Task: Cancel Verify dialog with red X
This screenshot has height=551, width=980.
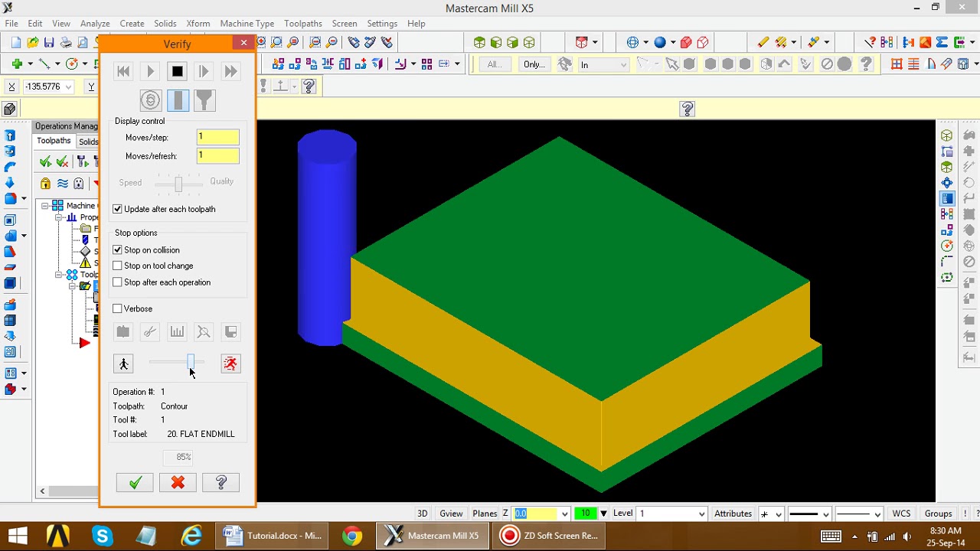Action: click(x=178, y=482)
